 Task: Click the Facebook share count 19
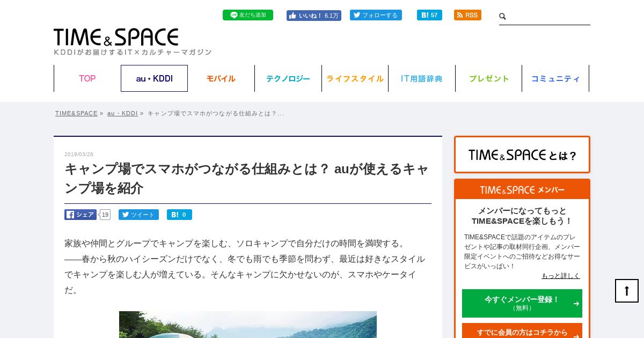tap(105, 215)
